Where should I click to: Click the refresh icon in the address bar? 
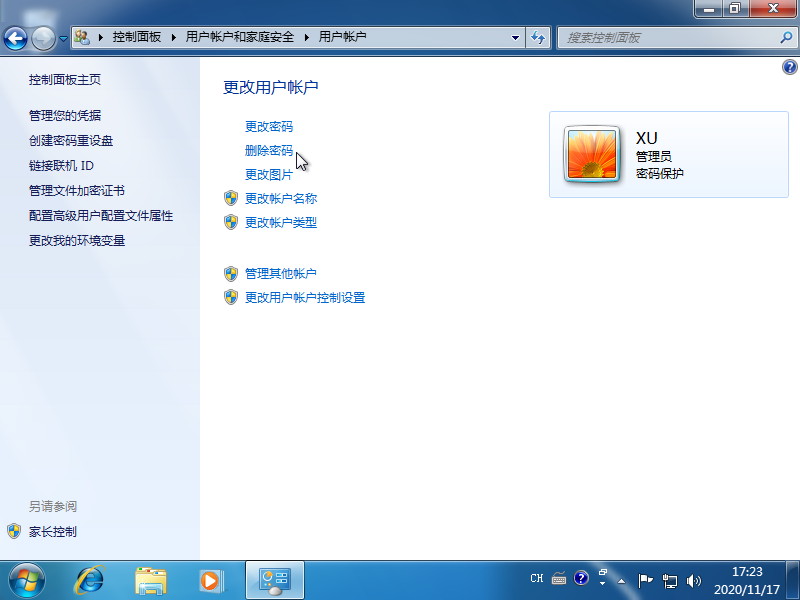(538, 38)
